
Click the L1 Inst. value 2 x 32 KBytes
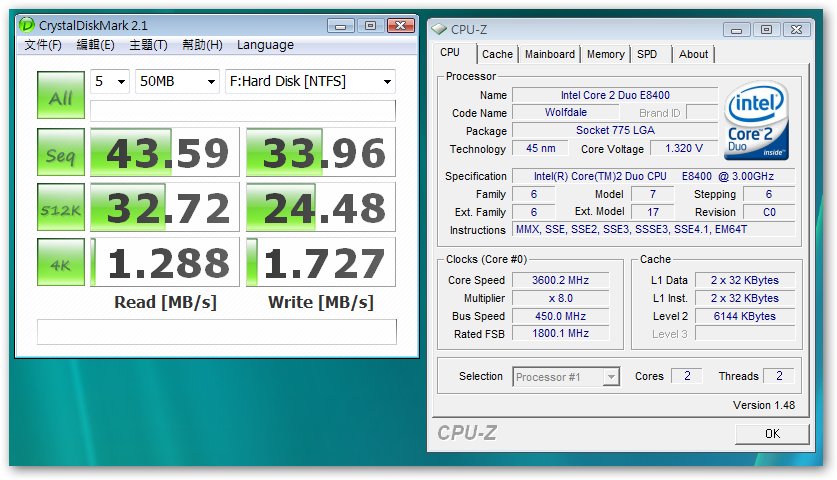coord(745,298)
